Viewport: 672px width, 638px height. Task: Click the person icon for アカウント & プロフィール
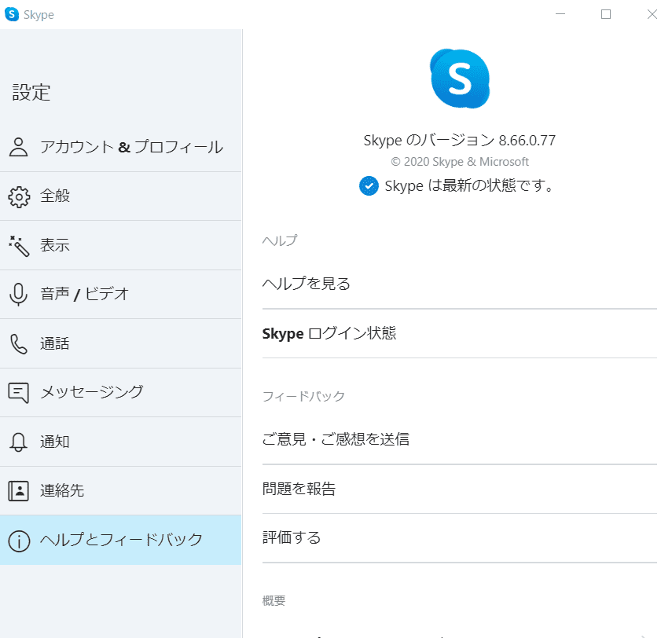click(x=19, y=147)
